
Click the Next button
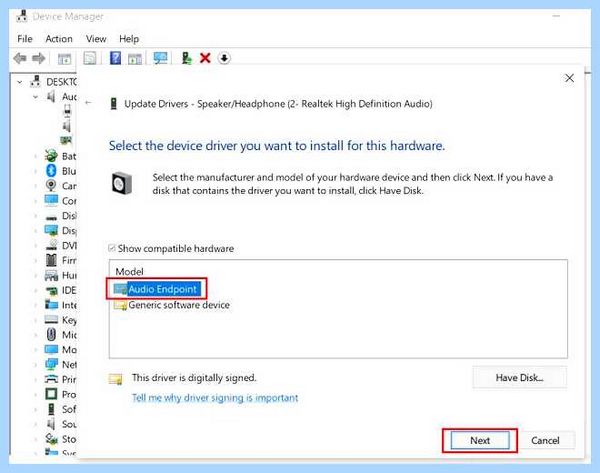tap(480, 440)
